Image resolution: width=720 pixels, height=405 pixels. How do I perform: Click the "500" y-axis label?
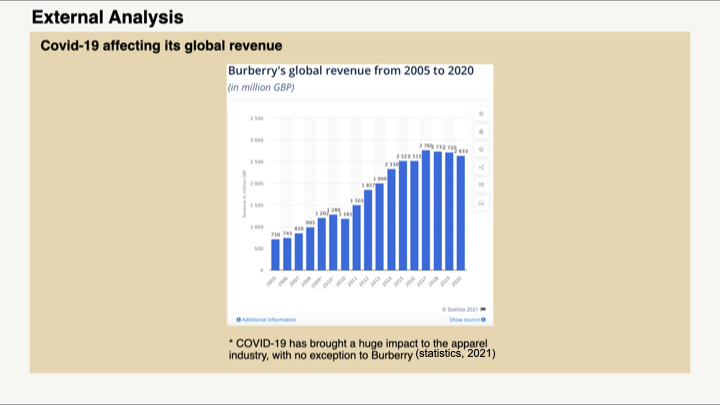pyautogui.click(x=259, y=249)
